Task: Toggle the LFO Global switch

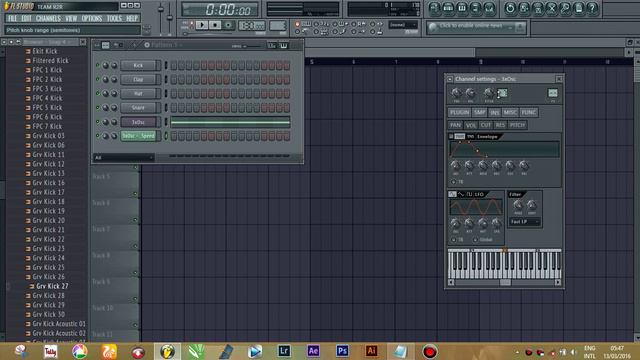Action: 476,240
